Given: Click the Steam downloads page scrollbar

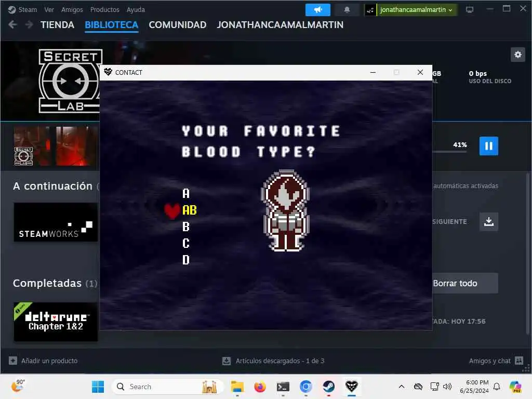Looking at the screenshot, I should tap(528, 253).
